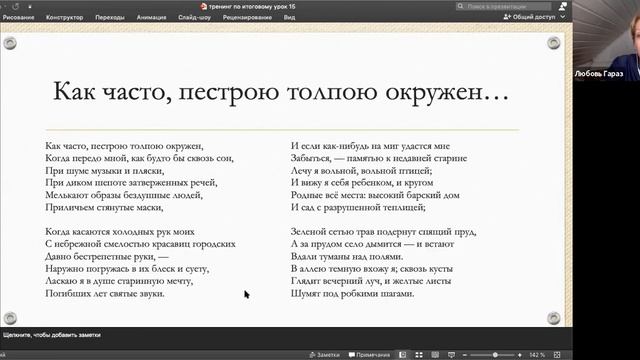Viewport: 640px width, 360px height.
Task: Open the user account icon at top right
Action: pos(562,6)
